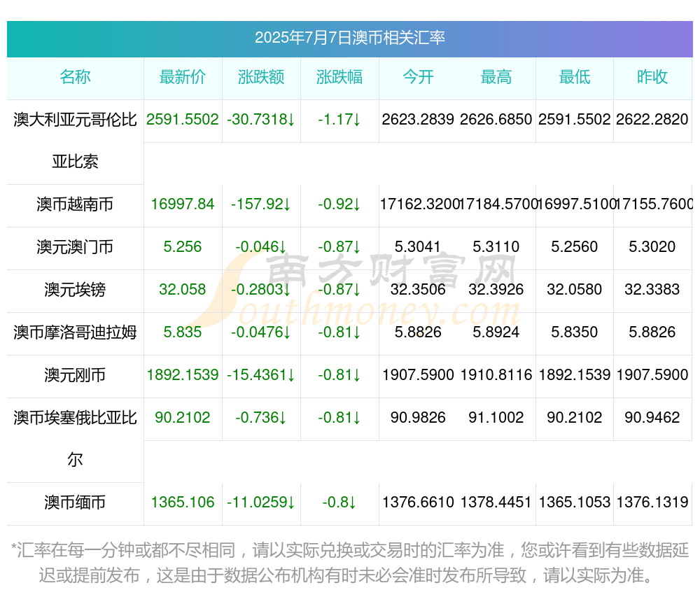Select high value 5.8924
The image size is (700, 597).
496,332
